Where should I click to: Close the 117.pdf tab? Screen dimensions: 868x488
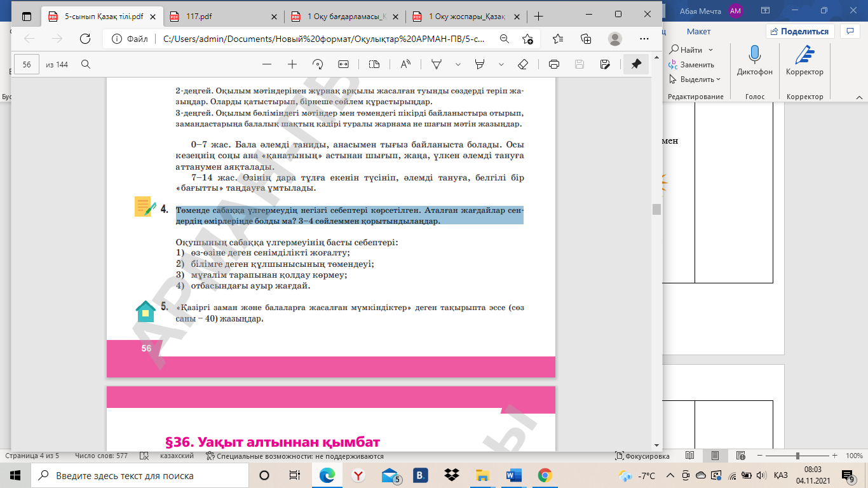pyautogui.click(x=274, y=17)
